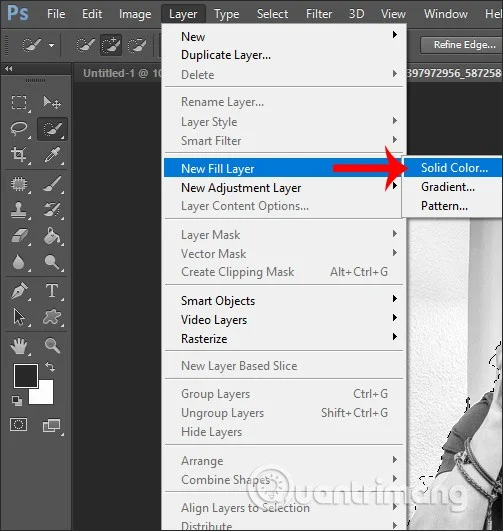This screenshot has height=531, width=503.
Task: Open the Filter menu
Action: tap(319, 14)
